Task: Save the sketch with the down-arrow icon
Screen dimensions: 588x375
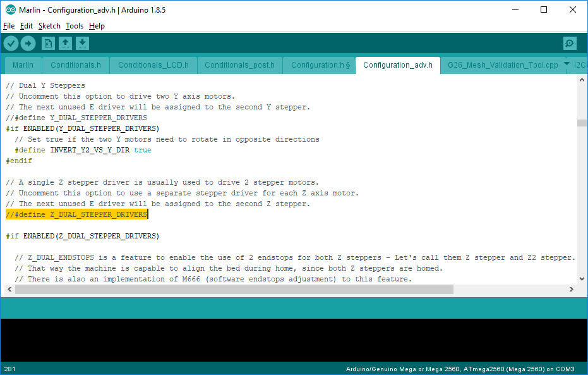Action: (83, 43)
